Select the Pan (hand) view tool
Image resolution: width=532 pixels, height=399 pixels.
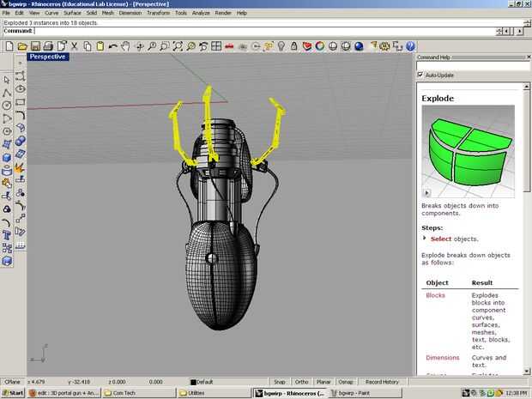pos(125,45)
